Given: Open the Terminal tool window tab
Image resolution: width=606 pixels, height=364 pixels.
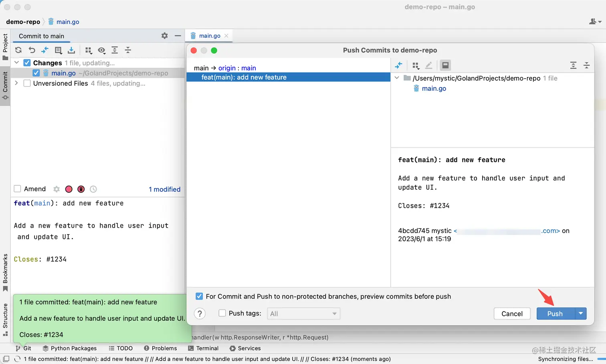Looking at the screenshot, I should [203, 348].
